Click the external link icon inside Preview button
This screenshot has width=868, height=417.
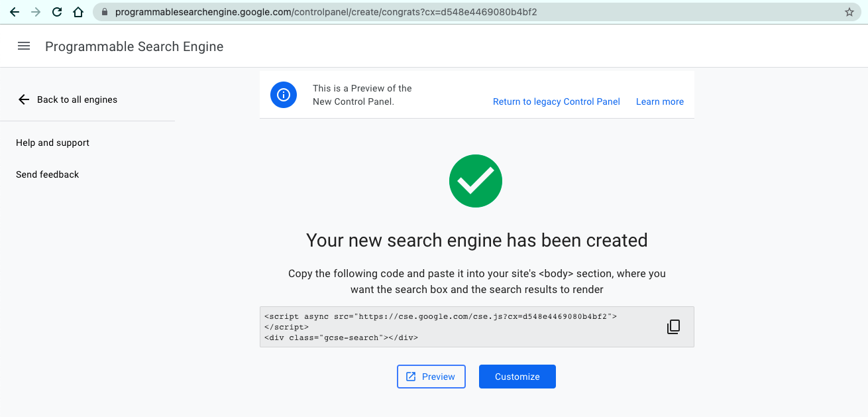(412, 376)
